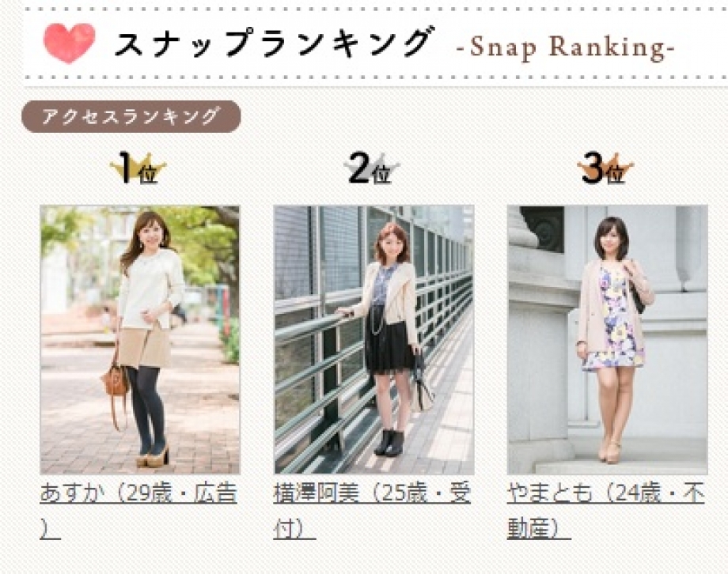
Task: Click the bronze 3位 crown badge
Action: point(605,168)
